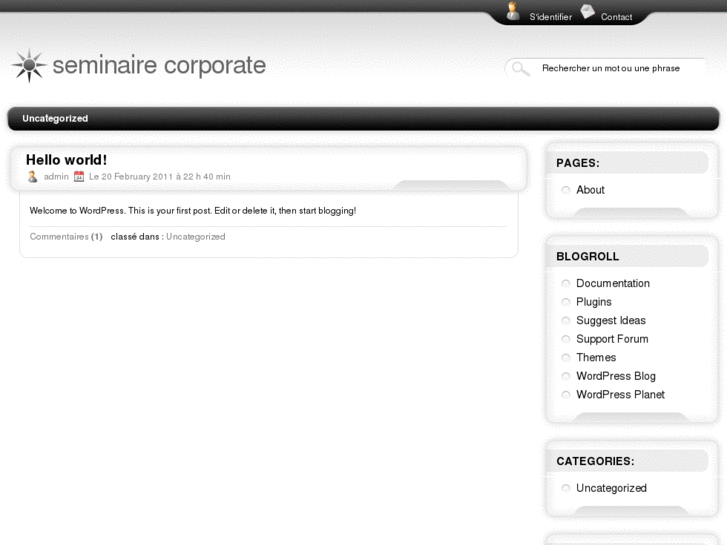This screenshot has height=545, width=727.
Task: Click the envelope icon beside Contact
Action: click(587, 12)
